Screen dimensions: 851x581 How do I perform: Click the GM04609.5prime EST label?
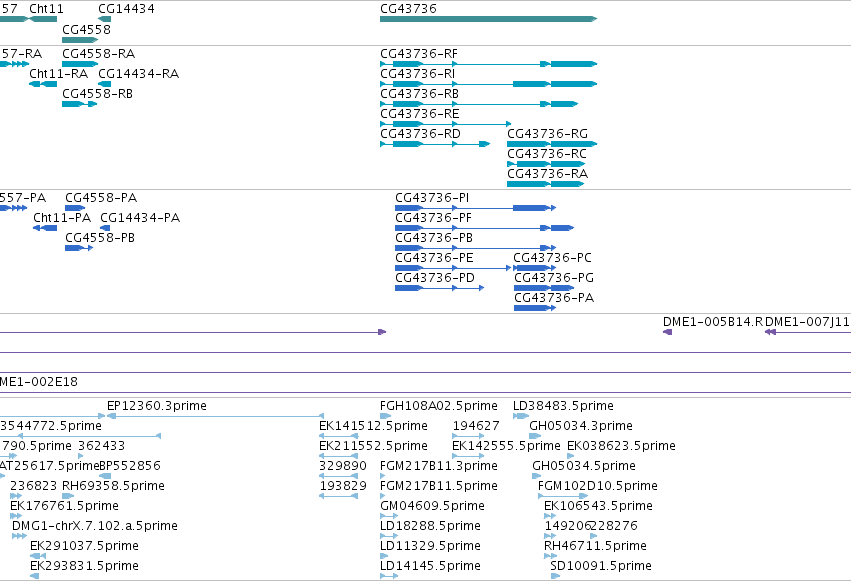[432, 506]
